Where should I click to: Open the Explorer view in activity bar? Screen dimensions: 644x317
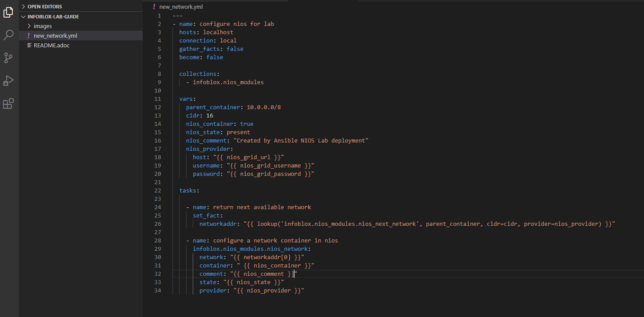(8, 12)
